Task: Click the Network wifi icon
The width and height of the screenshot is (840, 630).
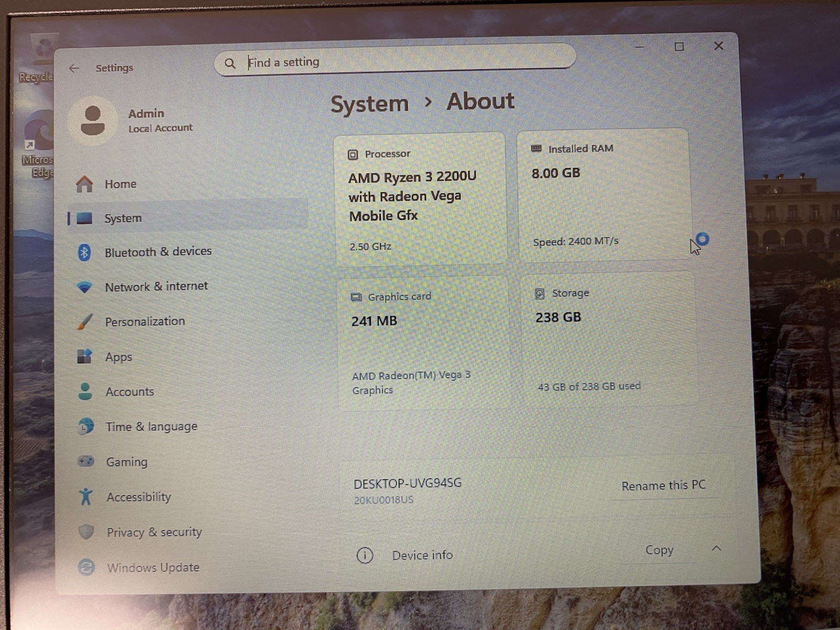Action: [84, 287]
